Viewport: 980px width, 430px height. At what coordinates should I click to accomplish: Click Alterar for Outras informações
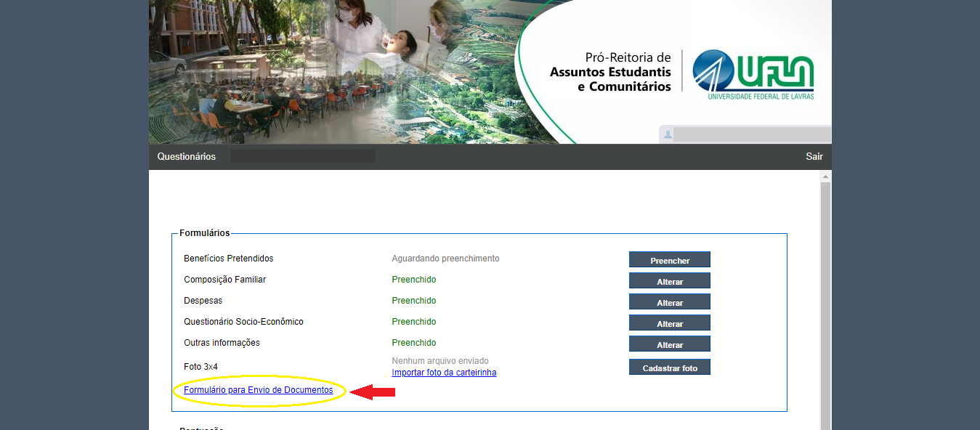tap(670, 344)
